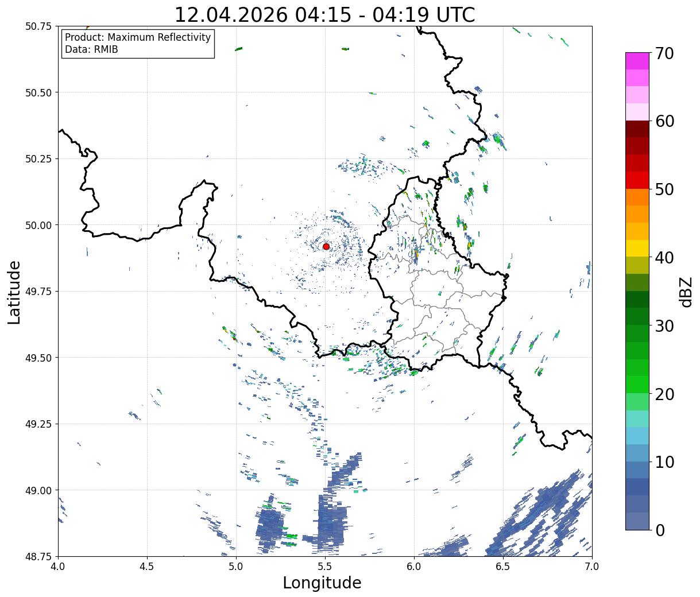Image resolution: width=700 pixels, height=597 pixels.
Task: Click the Latitude axis label
Action: pos(14,292)
